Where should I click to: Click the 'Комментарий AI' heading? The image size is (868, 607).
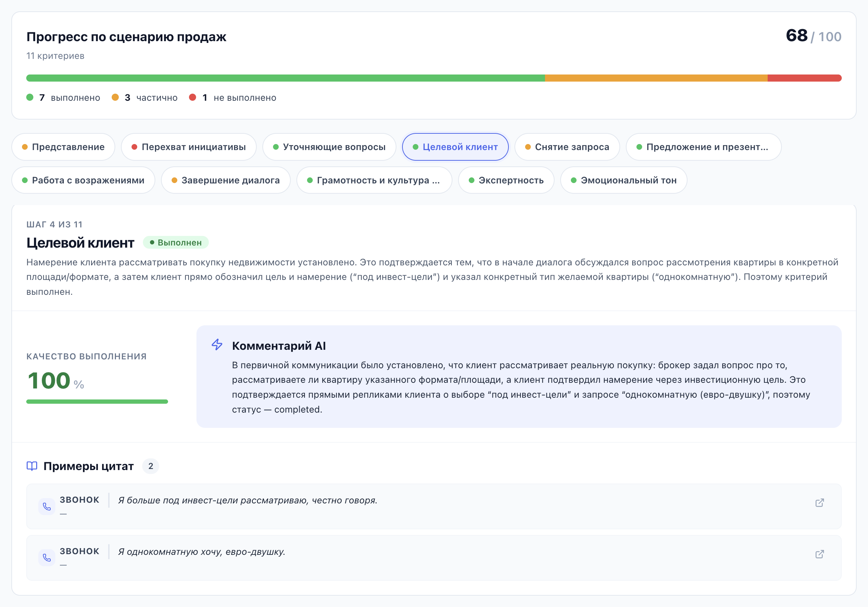(x=279, y=346)
